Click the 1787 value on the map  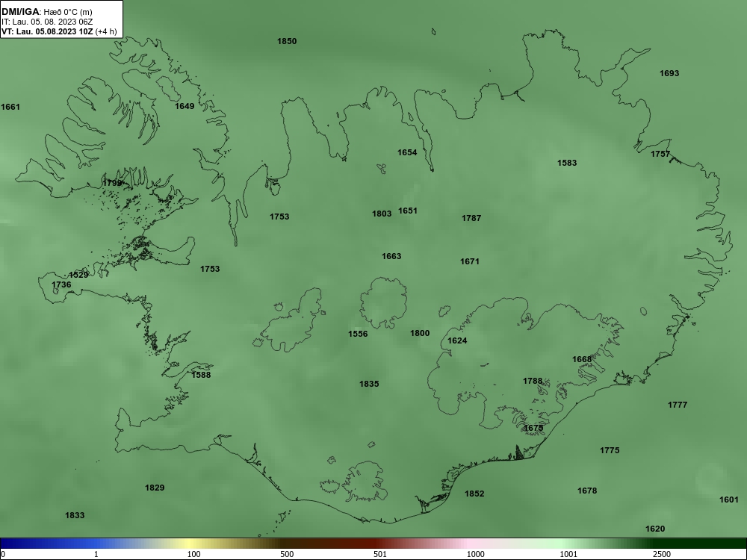[x=471, y=218]
